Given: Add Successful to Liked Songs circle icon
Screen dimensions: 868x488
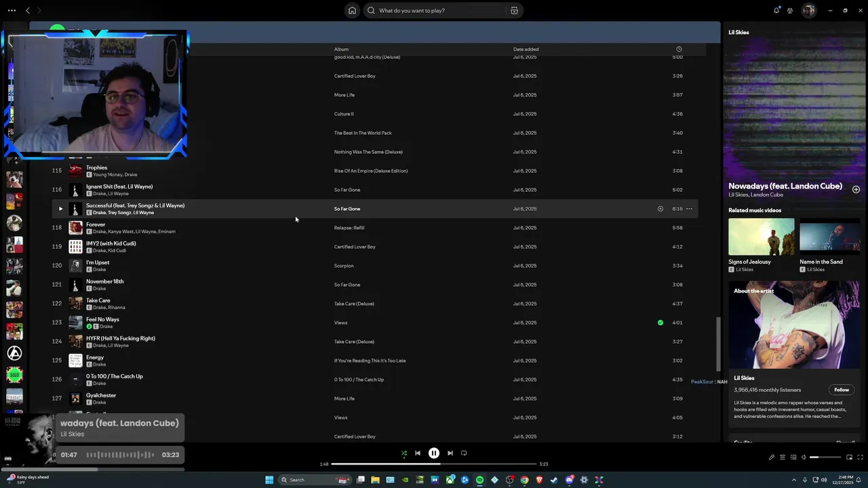Looking at the screenshot, I should (x=660, y=209).
